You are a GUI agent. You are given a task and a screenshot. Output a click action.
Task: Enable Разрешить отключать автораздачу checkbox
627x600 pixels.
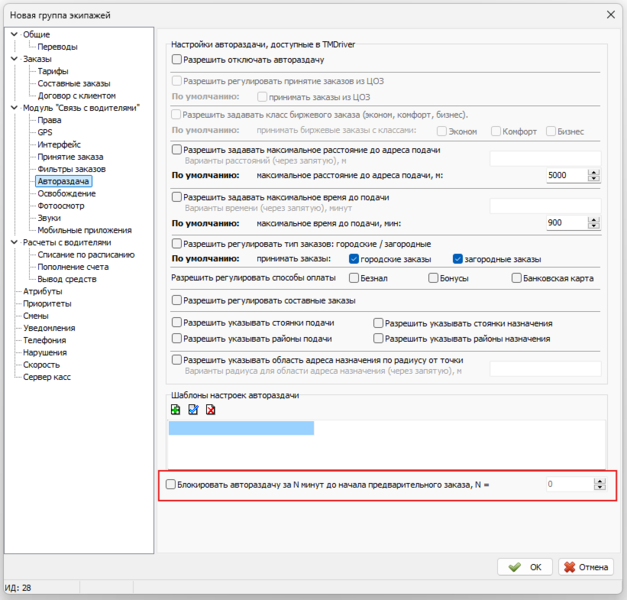(x=177, y=61)
